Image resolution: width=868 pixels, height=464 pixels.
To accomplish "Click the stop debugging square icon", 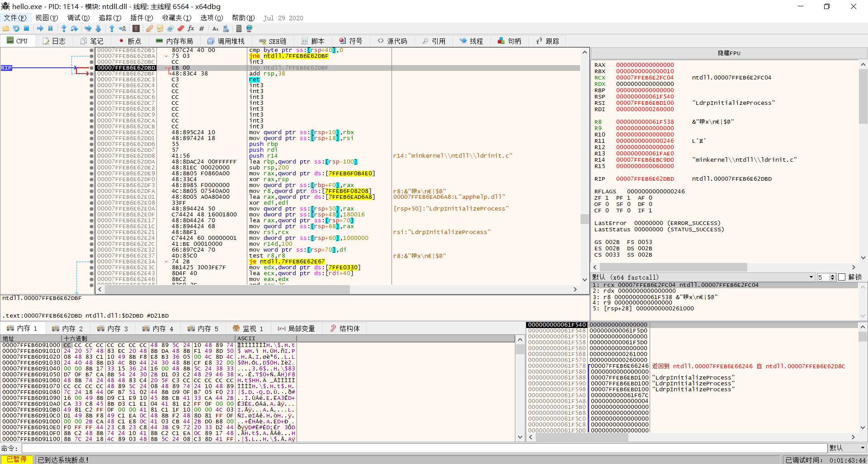I will [x=27, y=28].
